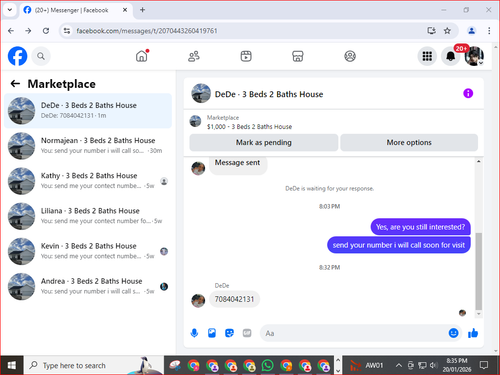Open the Windows notification center icon
The image size is (500, 375).
[x=484, y=365]
